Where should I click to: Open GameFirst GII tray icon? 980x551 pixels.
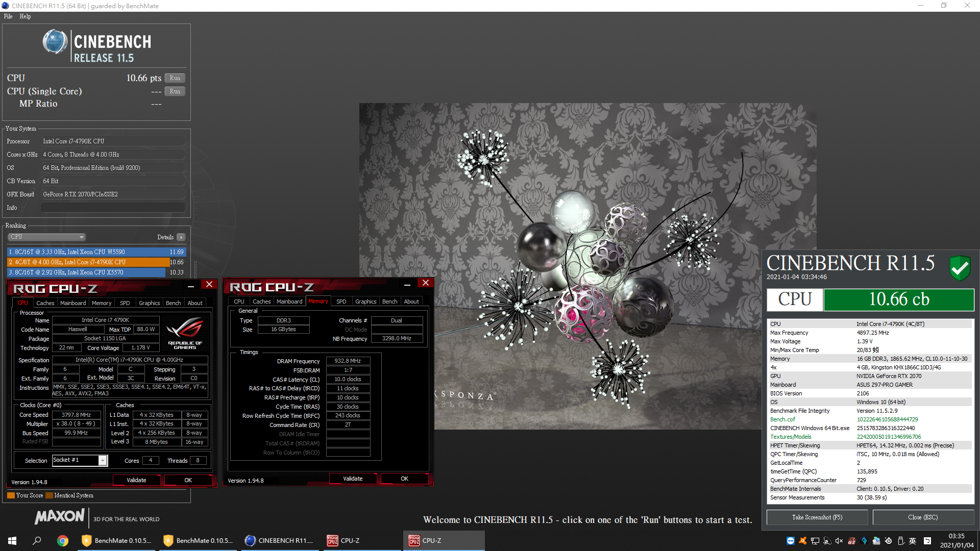tap(852, 541)
